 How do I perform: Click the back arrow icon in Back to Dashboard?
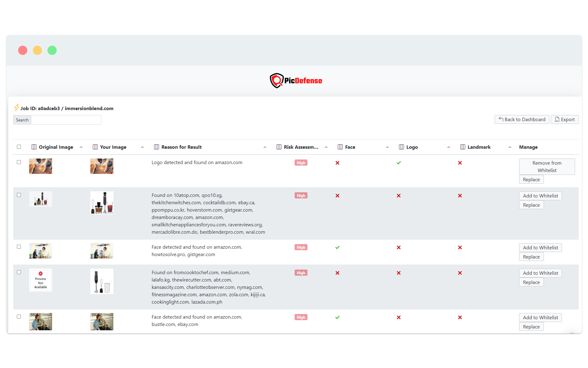pyautogui.click(x=500, y=119)
